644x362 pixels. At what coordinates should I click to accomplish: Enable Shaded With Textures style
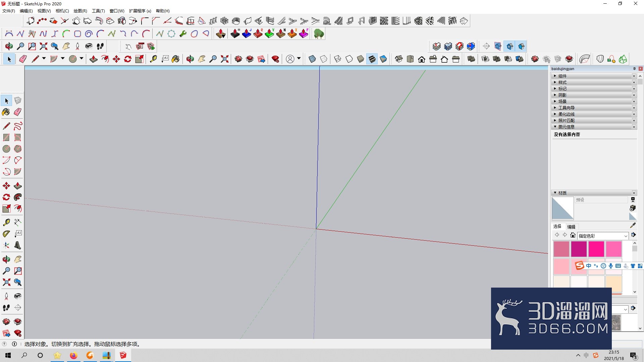[x=372, y=59]
